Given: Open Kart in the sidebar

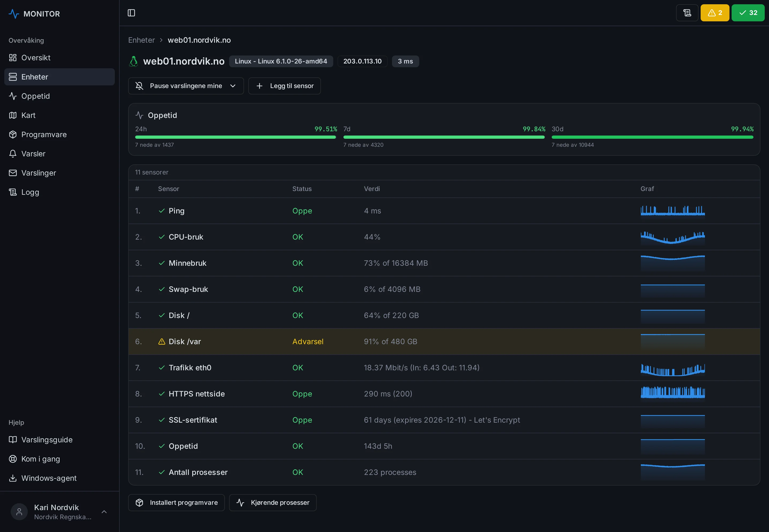Looking at the screenshot, I should [59, 115].
